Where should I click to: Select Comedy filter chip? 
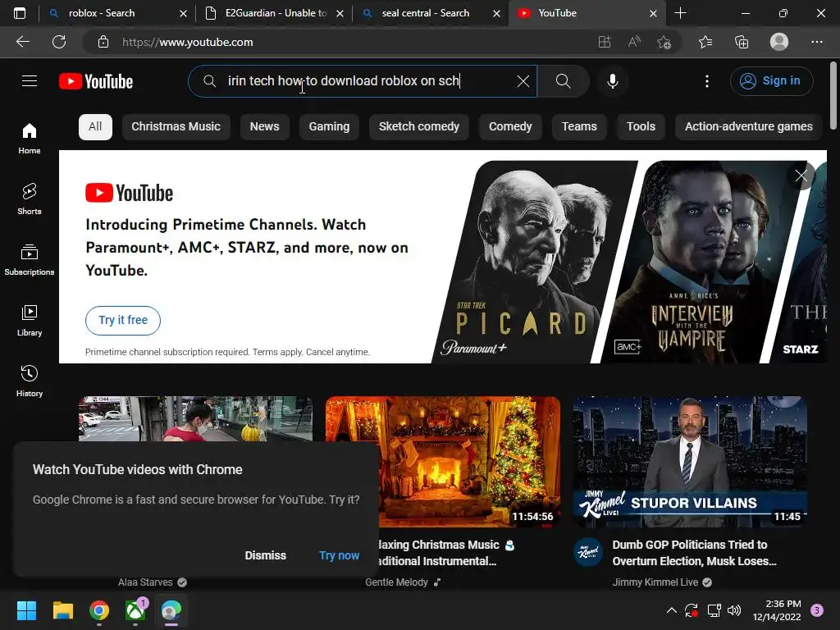(510, 126)
